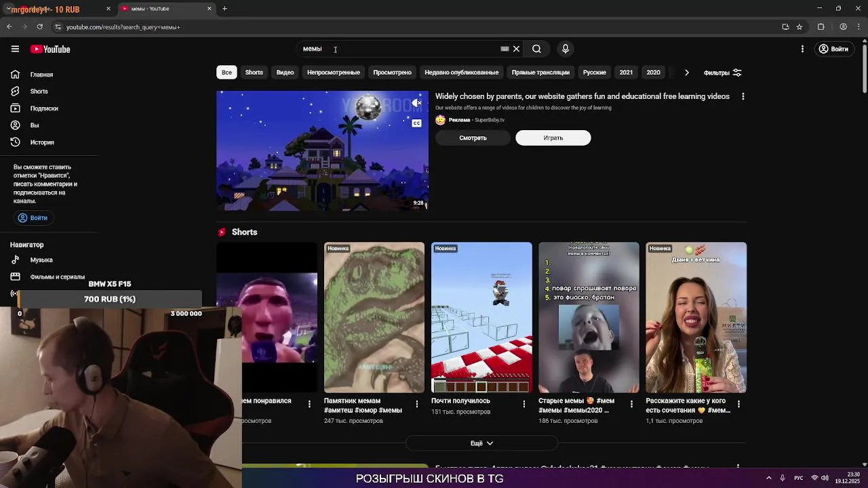The width and height of the screenshot is (868, 488).
Task: Clear the search query with X icon
Action: (516, 49)
